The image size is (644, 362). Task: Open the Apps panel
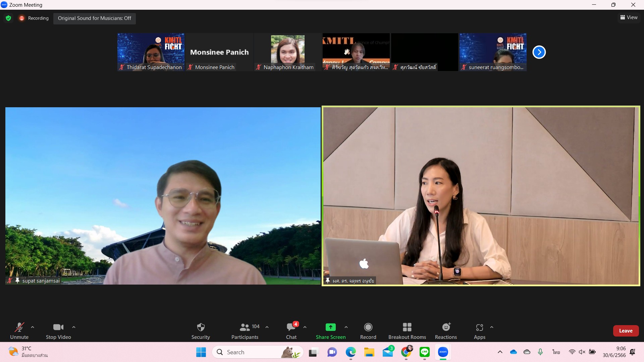[479, 330]
